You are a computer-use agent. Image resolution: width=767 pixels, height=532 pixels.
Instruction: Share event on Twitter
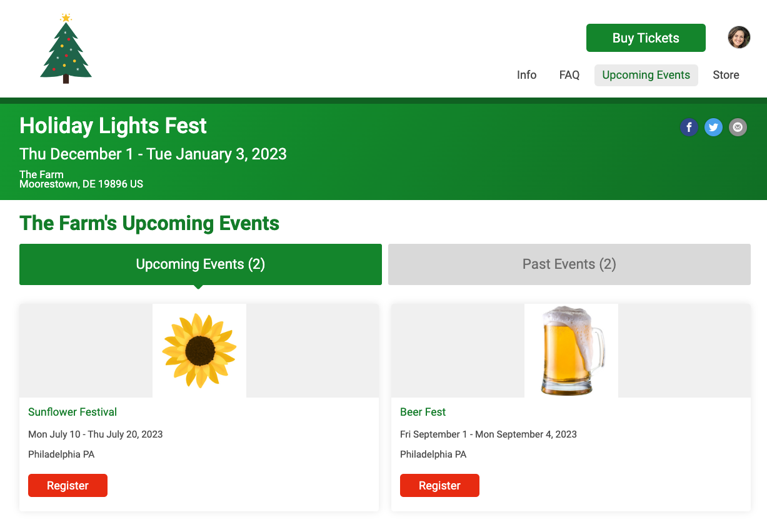pyautogui.click(x=713, y=128)
